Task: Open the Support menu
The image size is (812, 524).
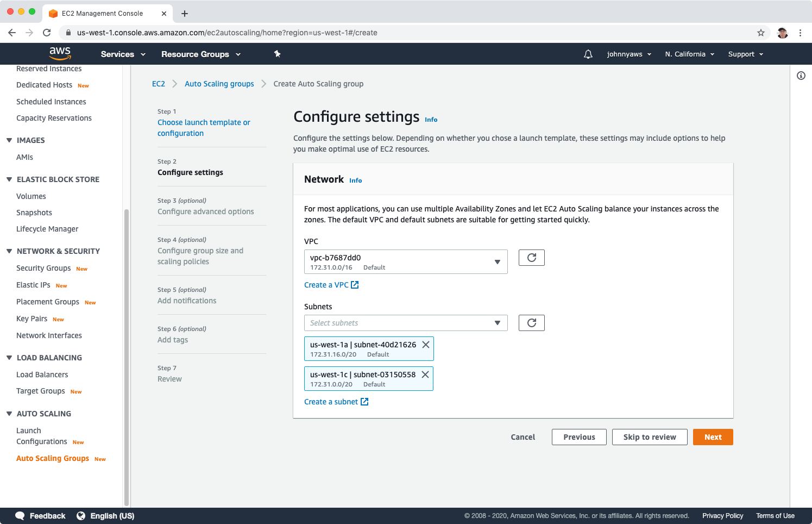Action: [x=746, y=54]
